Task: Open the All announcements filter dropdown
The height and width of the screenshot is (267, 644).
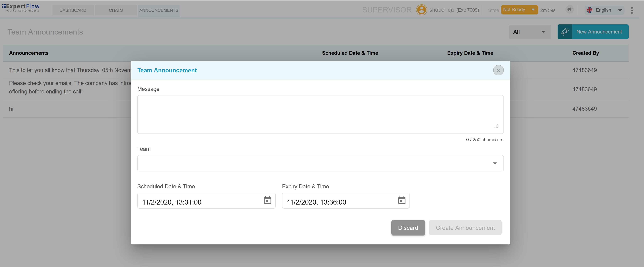Action: point(529,32)
